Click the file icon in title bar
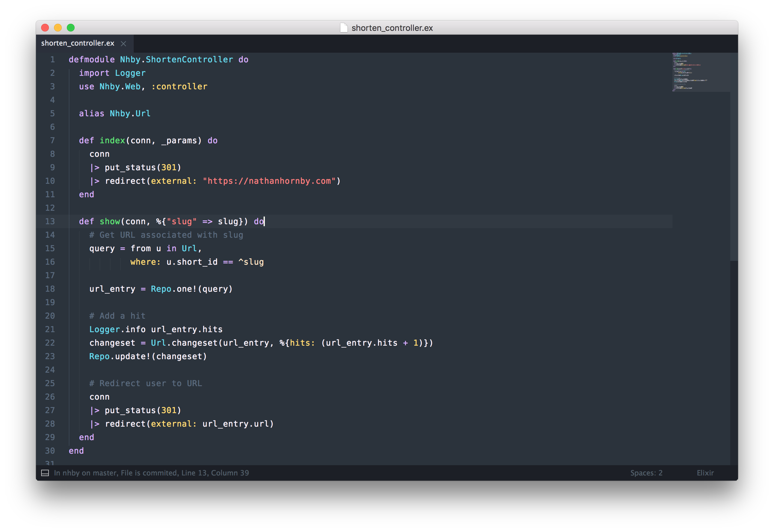 pos(344,28)
